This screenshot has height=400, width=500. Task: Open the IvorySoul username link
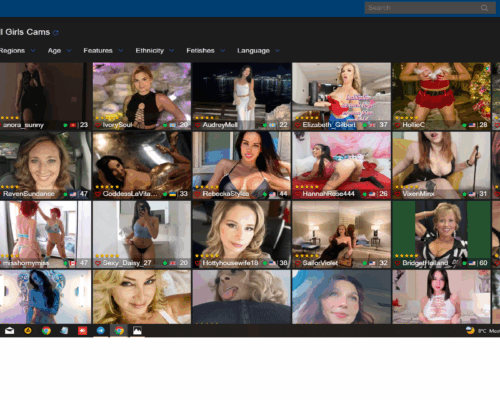coord(117,125)
